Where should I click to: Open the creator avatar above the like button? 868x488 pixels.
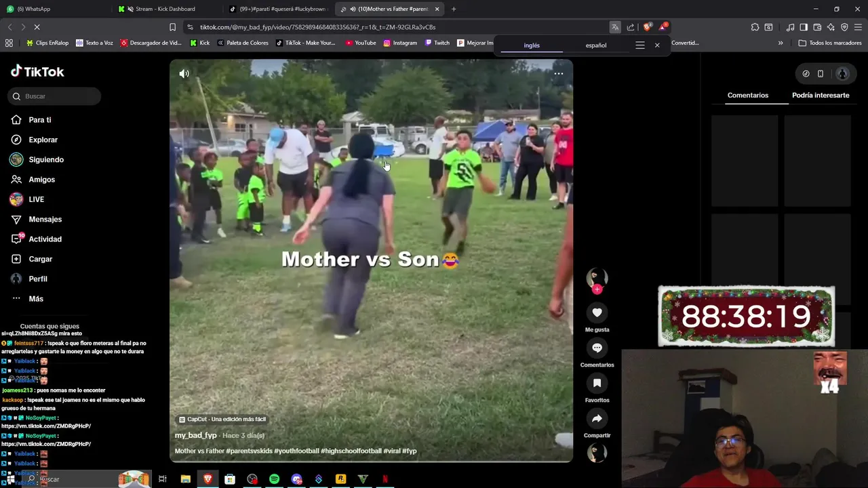[x=597, y=277]
